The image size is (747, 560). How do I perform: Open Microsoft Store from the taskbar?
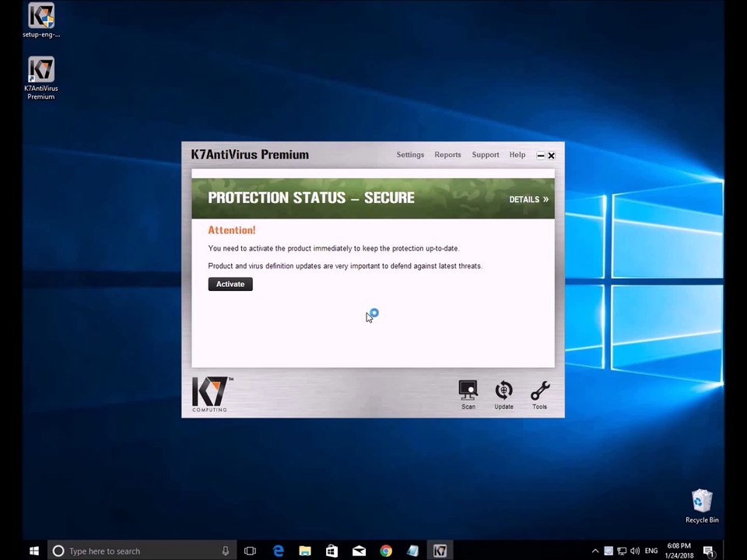click(x=332, y=551)
